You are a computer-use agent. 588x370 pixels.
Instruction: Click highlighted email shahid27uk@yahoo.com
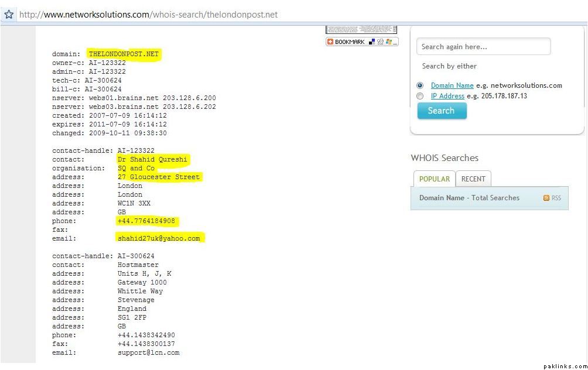point(159,238)
